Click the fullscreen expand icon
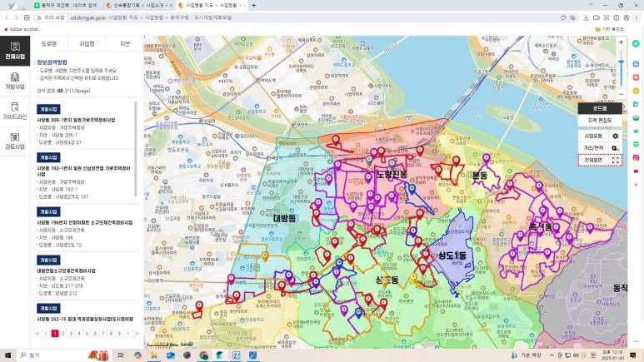Viewport: 644px width, 362px height. tap(615, 160)
